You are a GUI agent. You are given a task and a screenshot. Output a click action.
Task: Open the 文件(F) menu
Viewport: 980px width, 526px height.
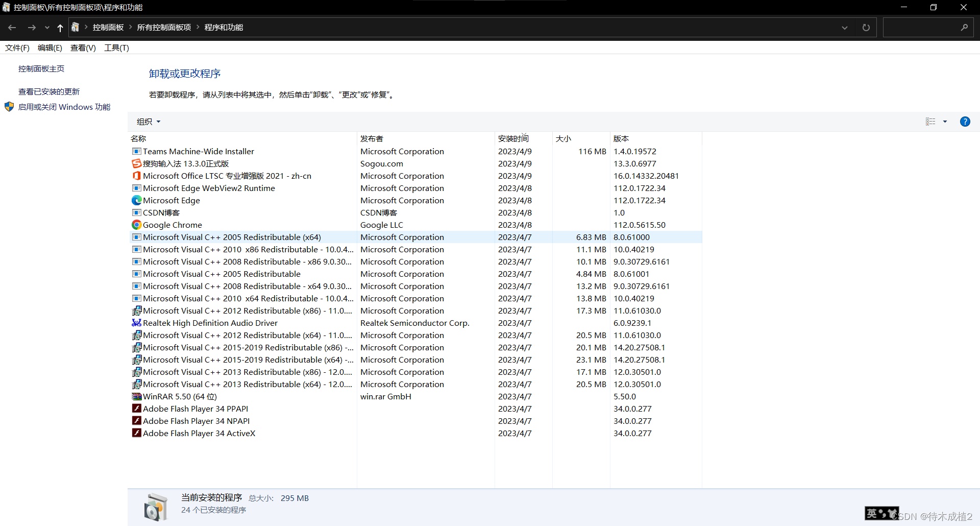pyautogui.click(x=17, y=47)
